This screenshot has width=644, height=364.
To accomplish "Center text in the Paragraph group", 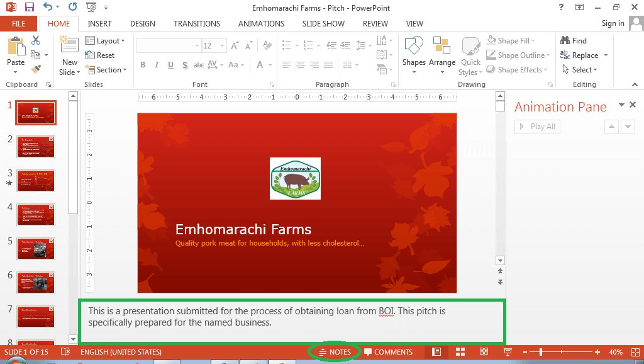I will [301, 65].
